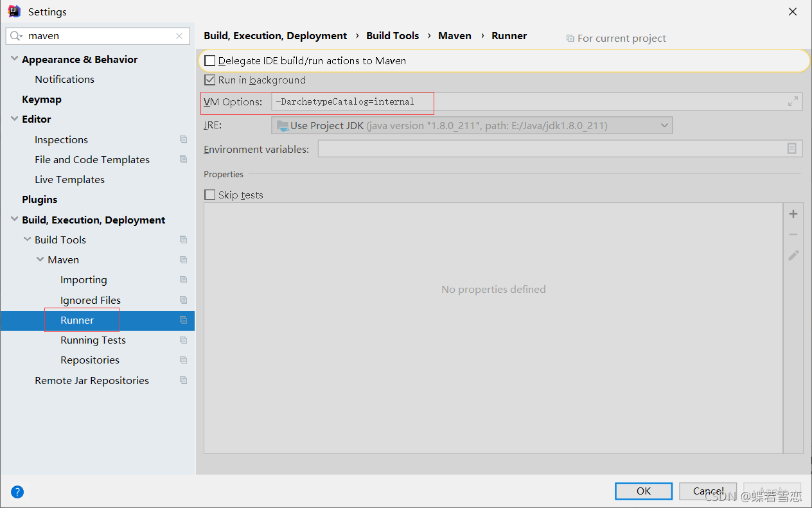Toggle Run in background checkbox
Screen dimensions: 812x508
(x=210, y=80)
